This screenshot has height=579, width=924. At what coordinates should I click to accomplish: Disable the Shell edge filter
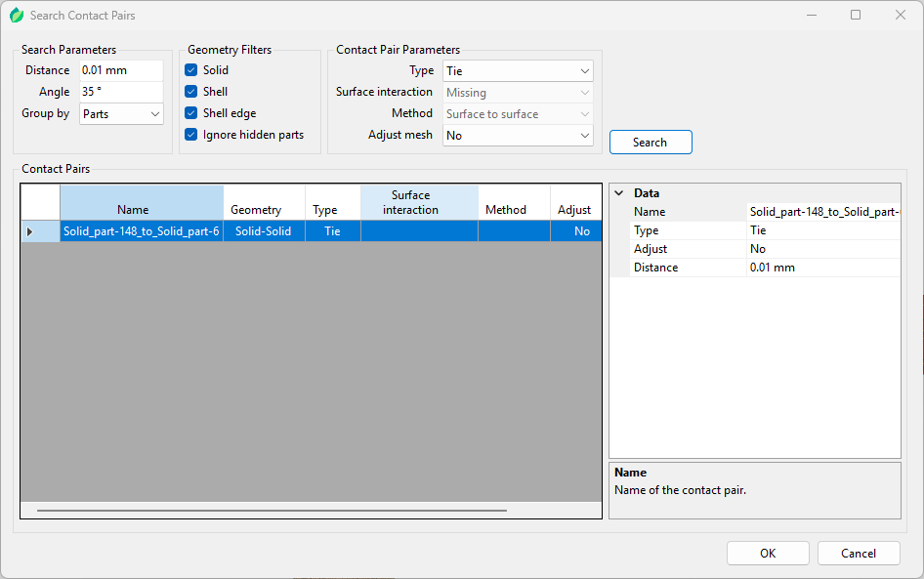pyautogui.click(x=191, y=113)
